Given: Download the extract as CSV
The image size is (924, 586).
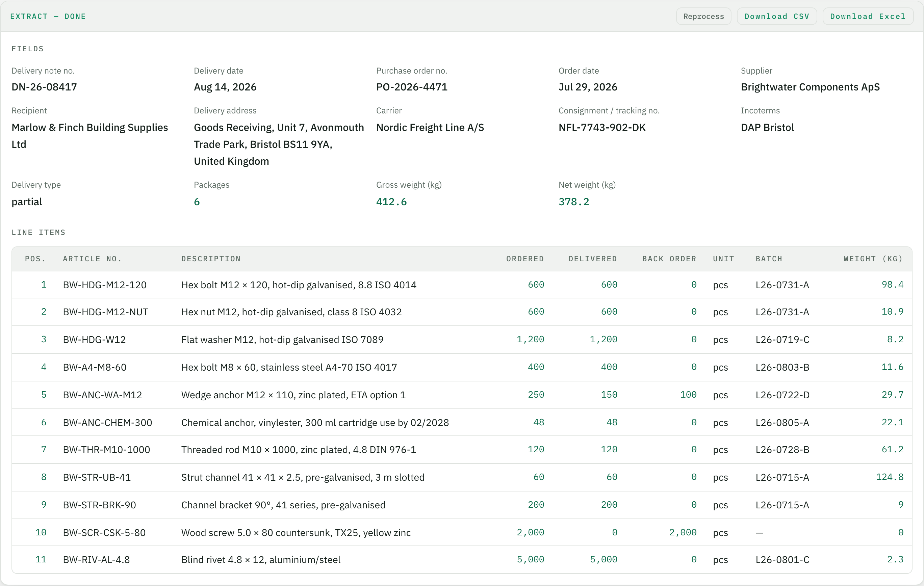Looking at the screenshot, I should pyautogui.click(x=777, y=17).
